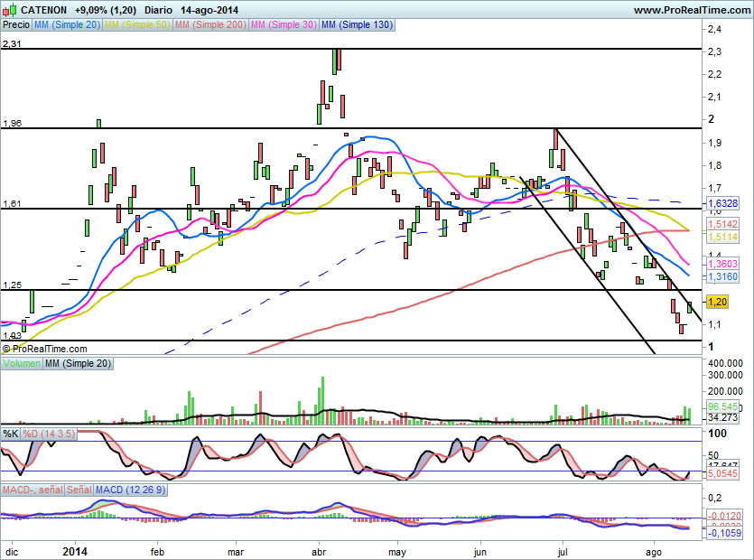Click the yellow 1,20 current price tag
Screen dimensions: 754x560
point(718,302)
